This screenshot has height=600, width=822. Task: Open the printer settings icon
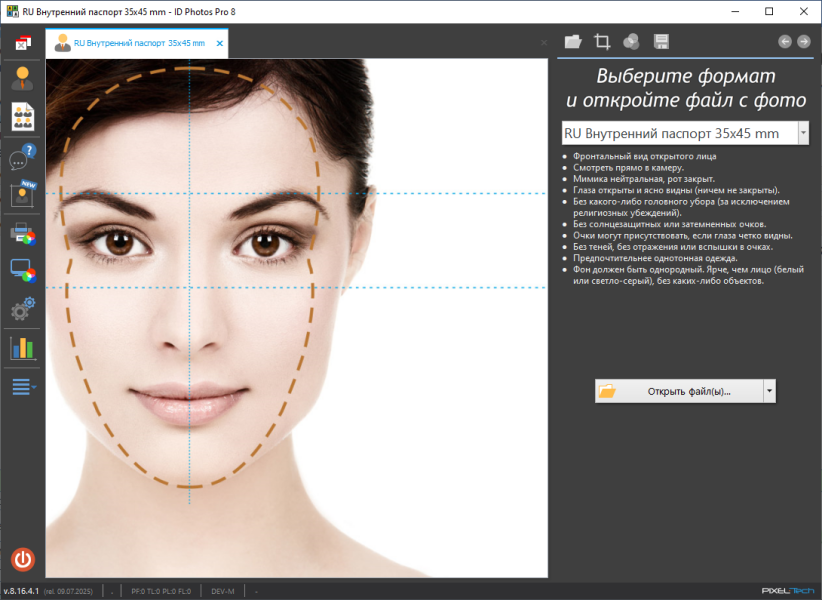tap(23, 233)
